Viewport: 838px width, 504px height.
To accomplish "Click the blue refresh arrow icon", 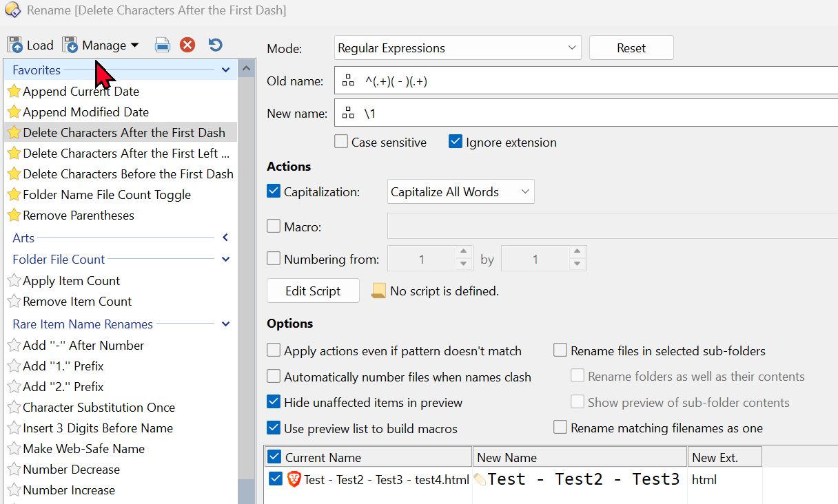I will pyautogui.click(x=215, y=45).
